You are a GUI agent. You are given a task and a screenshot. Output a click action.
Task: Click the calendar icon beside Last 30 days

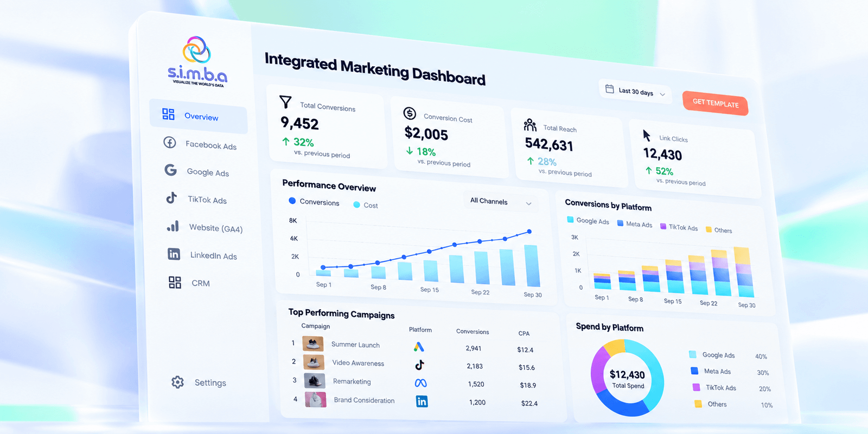(610, 89)
